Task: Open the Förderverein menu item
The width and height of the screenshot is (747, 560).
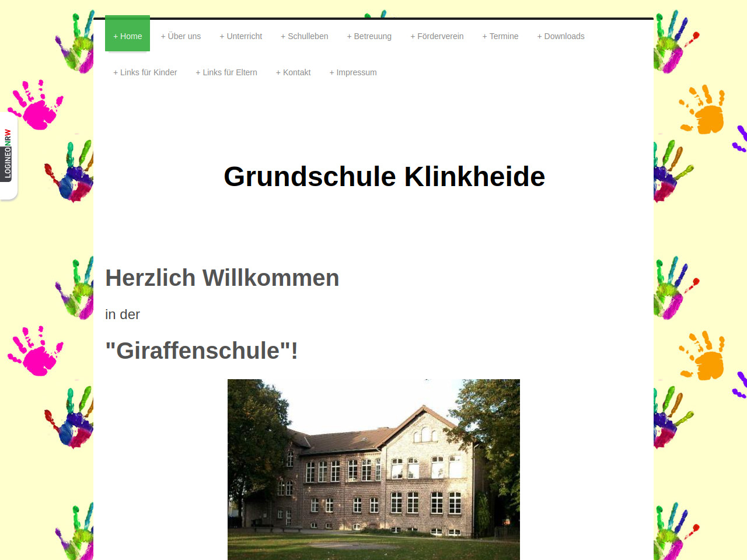Action: [437, 36]
